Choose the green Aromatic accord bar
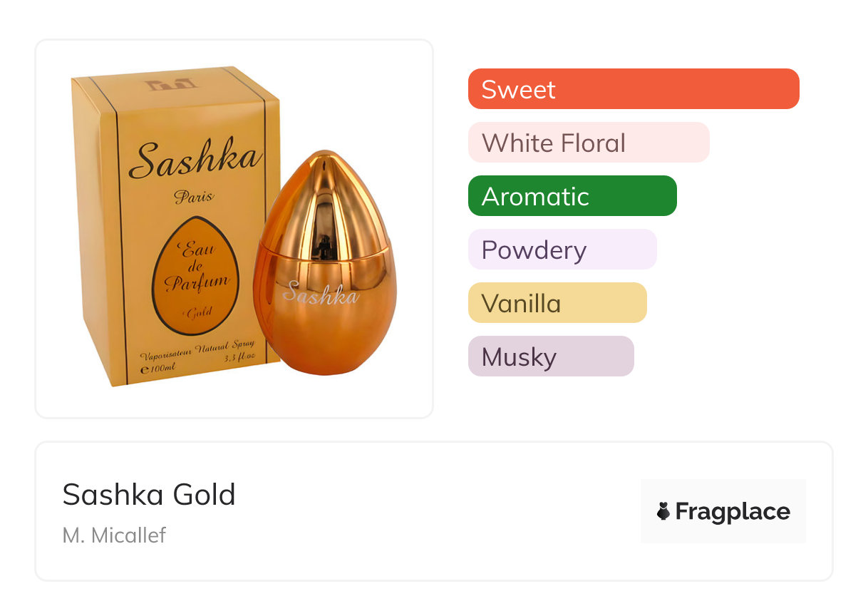Viewport: 868px width, 616px height. click(x=572, y=196)
